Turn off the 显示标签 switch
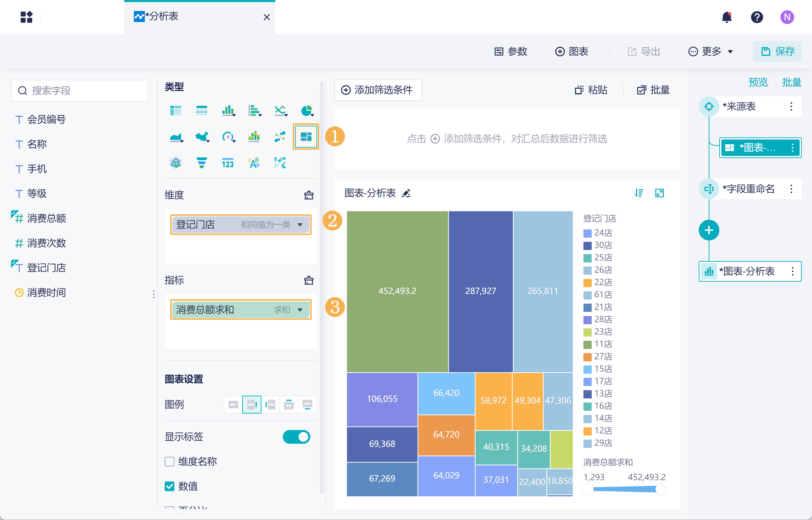 (x=296, y=437)
